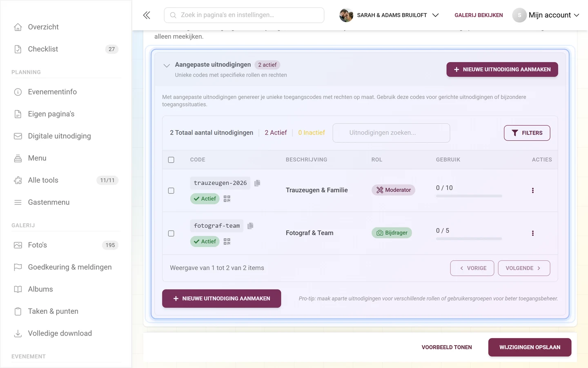Click the Alle tools puzzle icon
The height and width of the screenshot is (368, 588).
(x=18, y=180)
